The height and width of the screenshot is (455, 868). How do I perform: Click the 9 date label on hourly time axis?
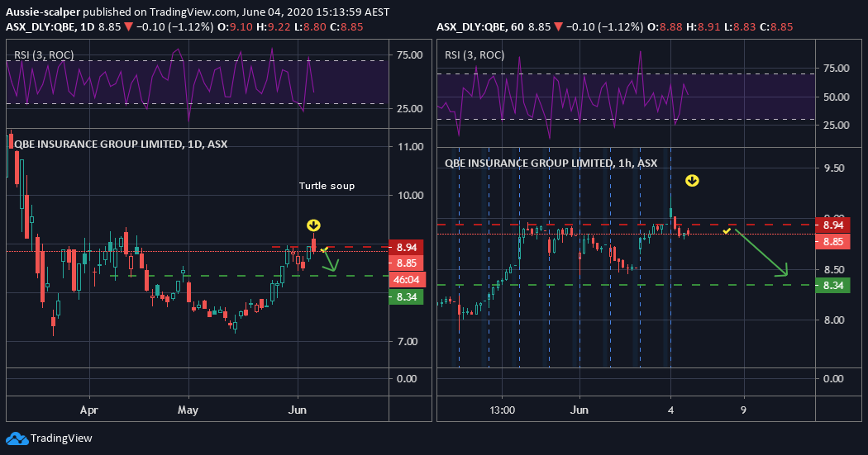point(743,410)
